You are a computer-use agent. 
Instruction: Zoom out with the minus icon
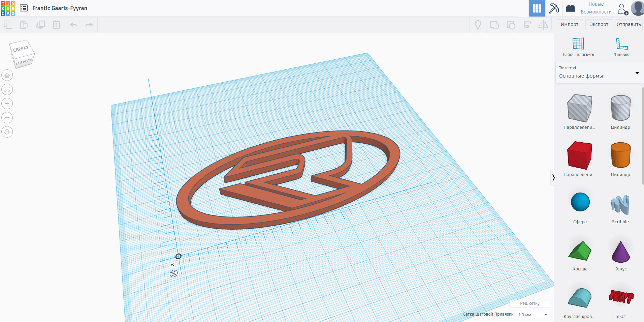[x=7, y=118]
